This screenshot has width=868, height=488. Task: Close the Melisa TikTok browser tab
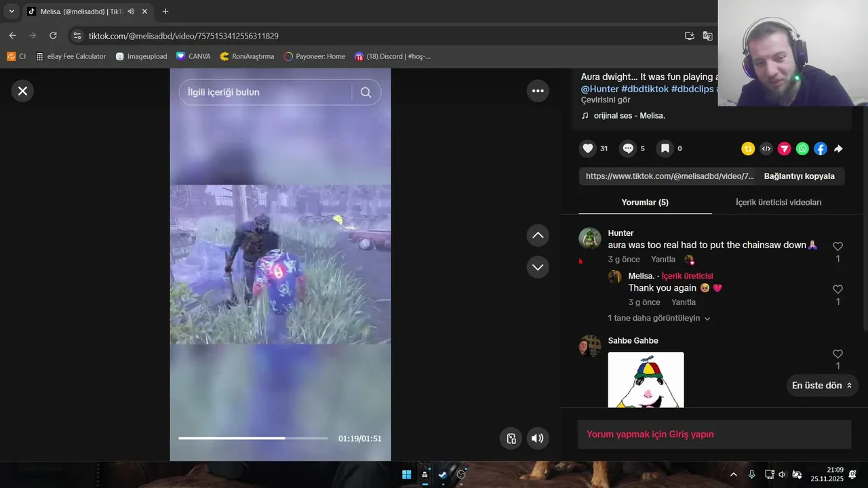click(144, 12)
